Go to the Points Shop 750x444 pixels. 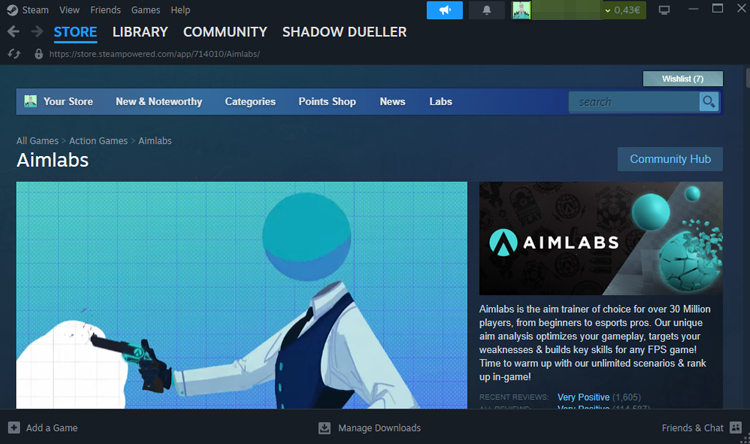(x=327, y=101)
